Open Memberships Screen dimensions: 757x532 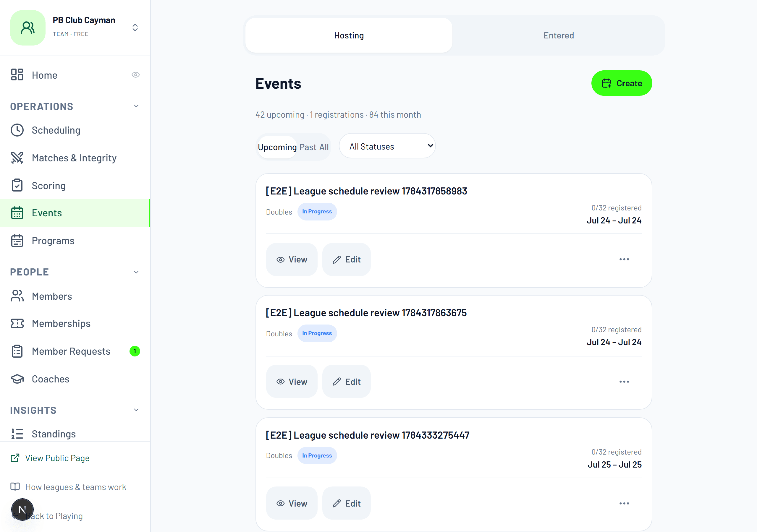[x=75, y=323]
